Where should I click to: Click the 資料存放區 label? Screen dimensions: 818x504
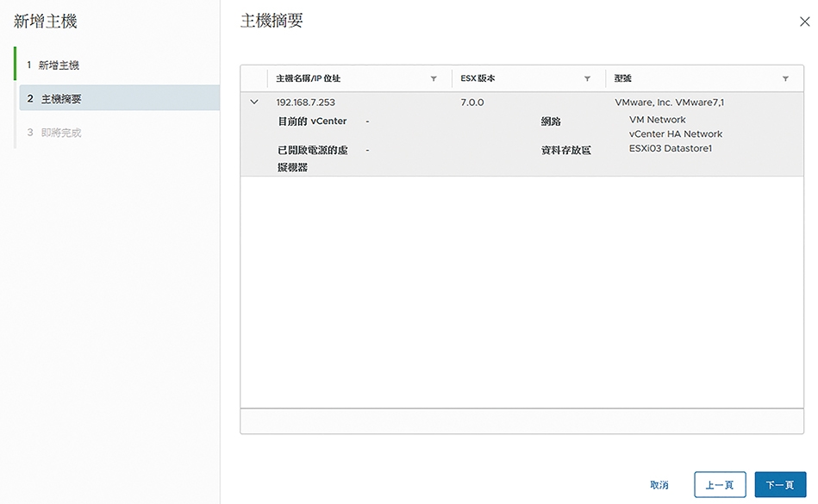[566, 151]
